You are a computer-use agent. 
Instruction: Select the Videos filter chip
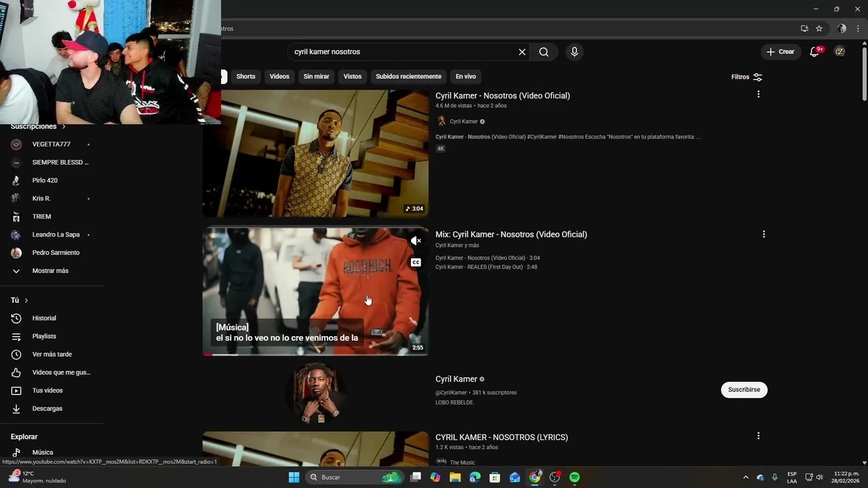coord(279,77)
